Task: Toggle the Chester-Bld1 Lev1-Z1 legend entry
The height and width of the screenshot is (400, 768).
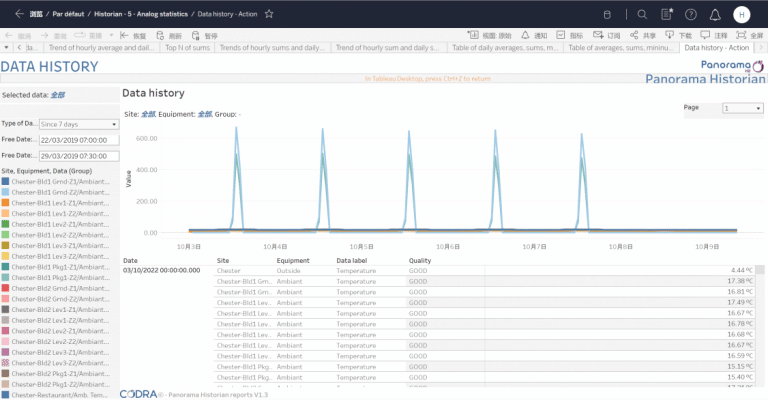Action: [x=60, y=202]
